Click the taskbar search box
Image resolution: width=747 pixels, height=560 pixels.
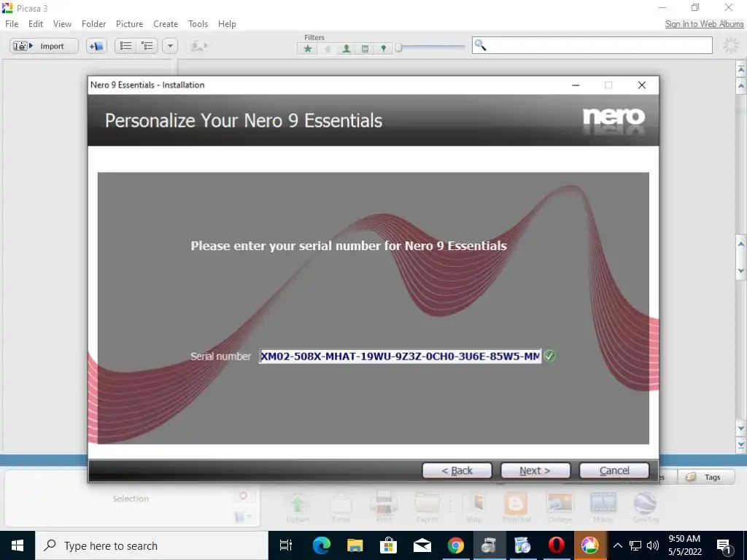(x=152, y=545)
